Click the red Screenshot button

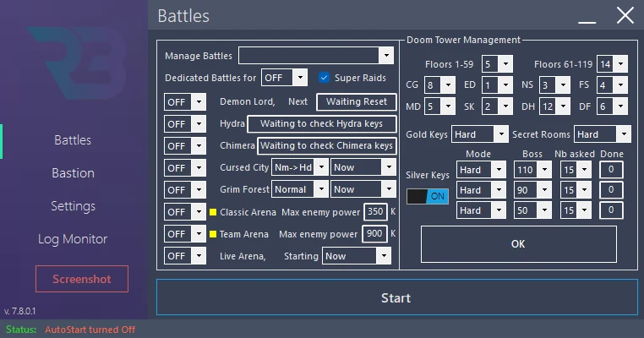coord(82,279)
